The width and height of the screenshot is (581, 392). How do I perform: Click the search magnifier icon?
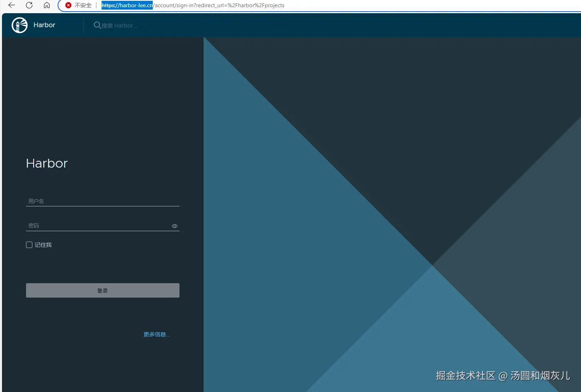[x=97, y=25]
